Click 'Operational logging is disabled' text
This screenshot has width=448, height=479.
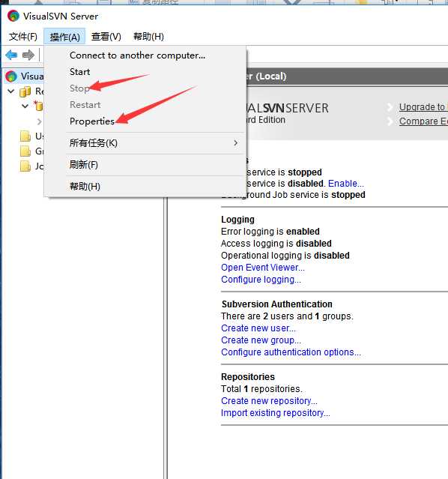point(285,256)
